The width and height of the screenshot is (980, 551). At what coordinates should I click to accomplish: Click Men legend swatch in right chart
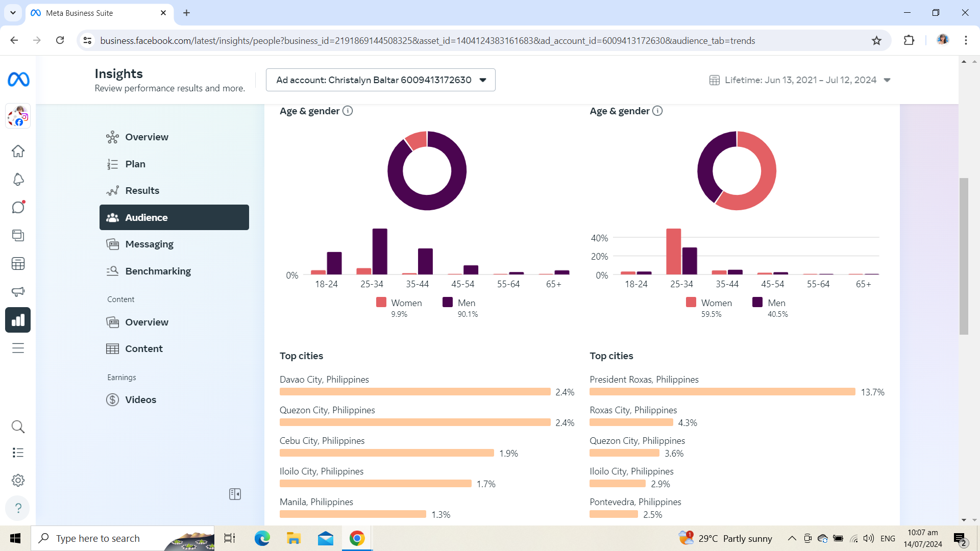pos(757,302)
